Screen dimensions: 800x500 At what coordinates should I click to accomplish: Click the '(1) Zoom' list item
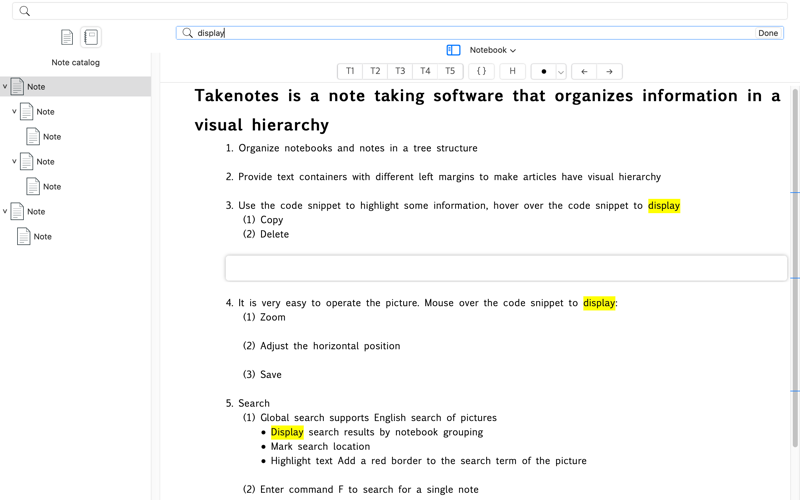click(264, 317)
